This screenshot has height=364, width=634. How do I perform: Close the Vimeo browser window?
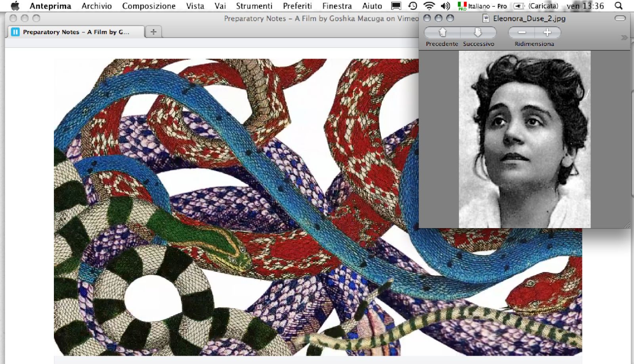pyautogui.click(x=13, y=18)
